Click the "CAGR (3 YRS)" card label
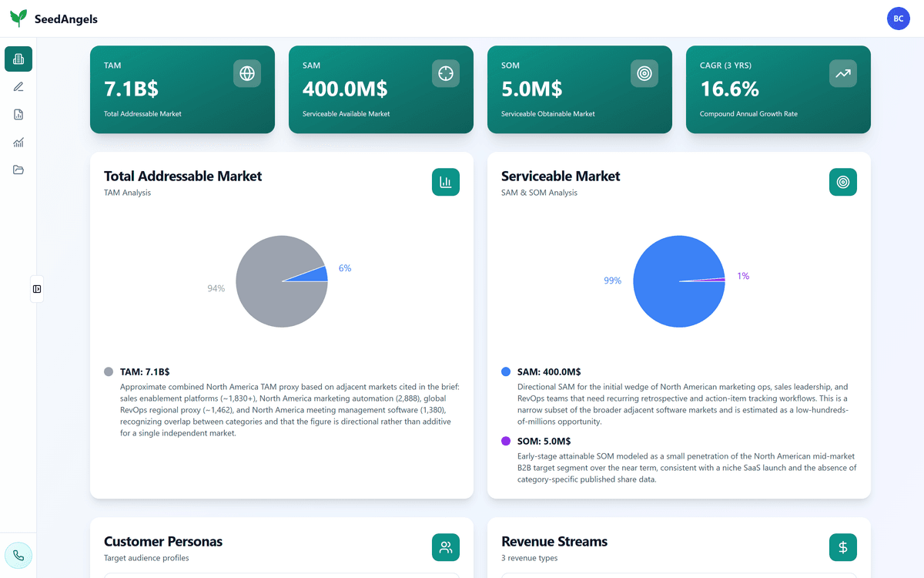 (x=725, y=66)
